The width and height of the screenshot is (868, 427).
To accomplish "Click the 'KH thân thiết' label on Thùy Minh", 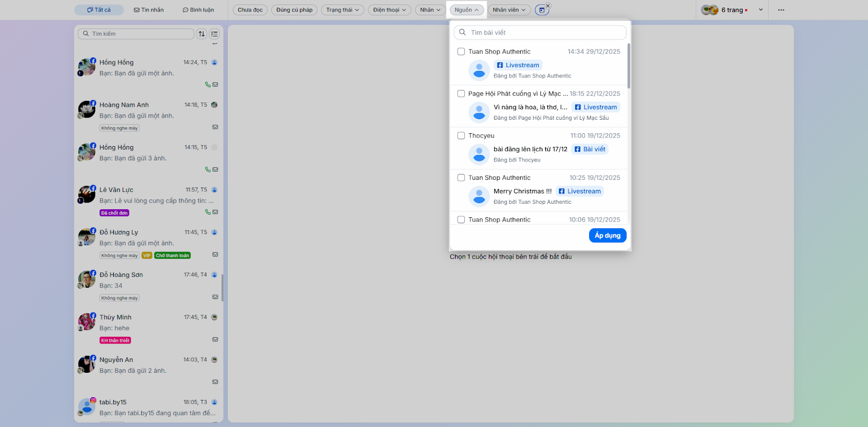I will [116, 340].
